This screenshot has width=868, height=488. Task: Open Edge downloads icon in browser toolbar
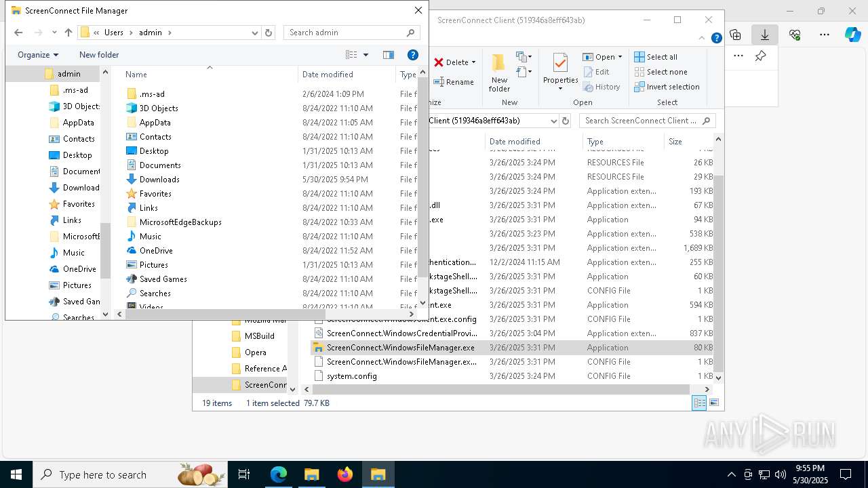click(x=765, y=35)
